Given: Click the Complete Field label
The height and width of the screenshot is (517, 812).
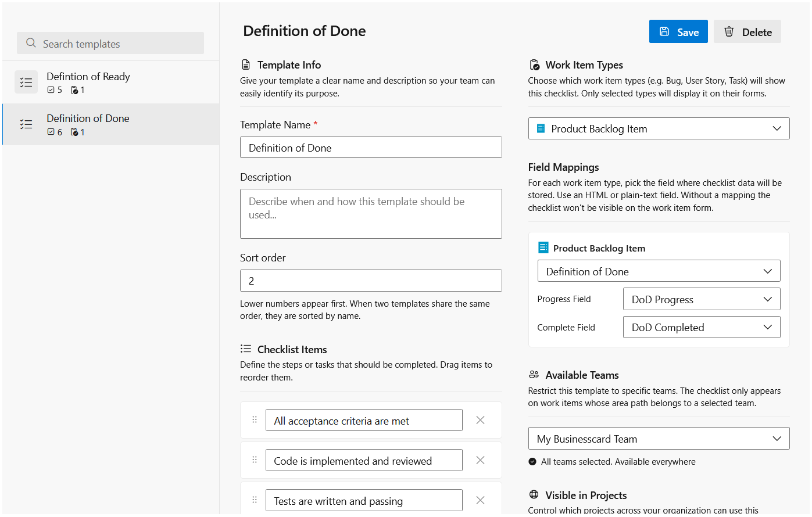Looking at the screenshot, I should pos(566,328).
